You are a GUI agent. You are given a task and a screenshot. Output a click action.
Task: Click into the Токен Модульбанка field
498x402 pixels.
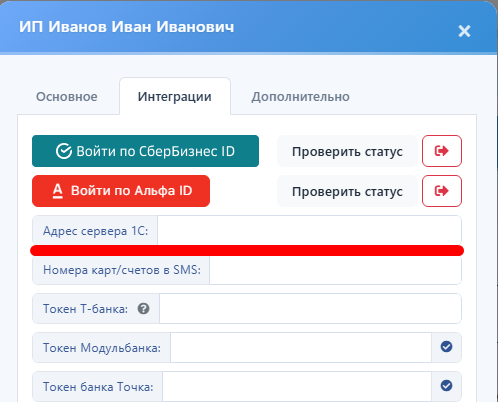click(x=301, y=347)
